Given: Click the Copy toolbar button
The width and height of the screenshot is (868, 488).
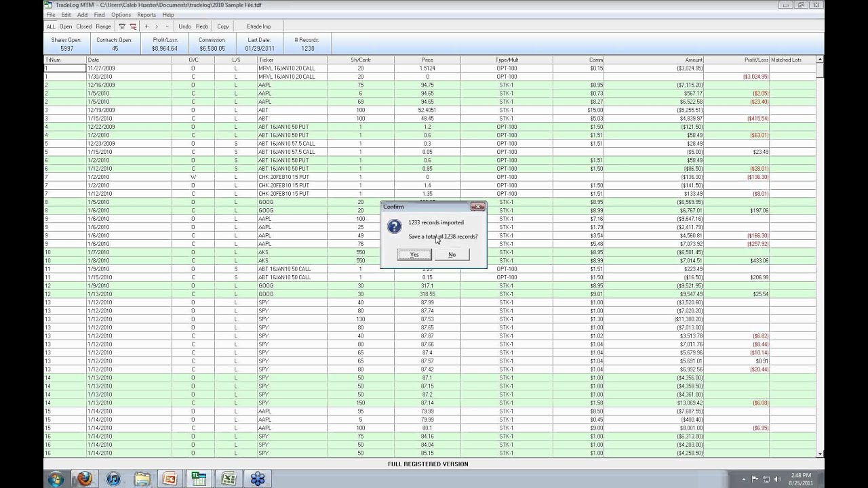Looking at the screenshot, I should point(222,26).
